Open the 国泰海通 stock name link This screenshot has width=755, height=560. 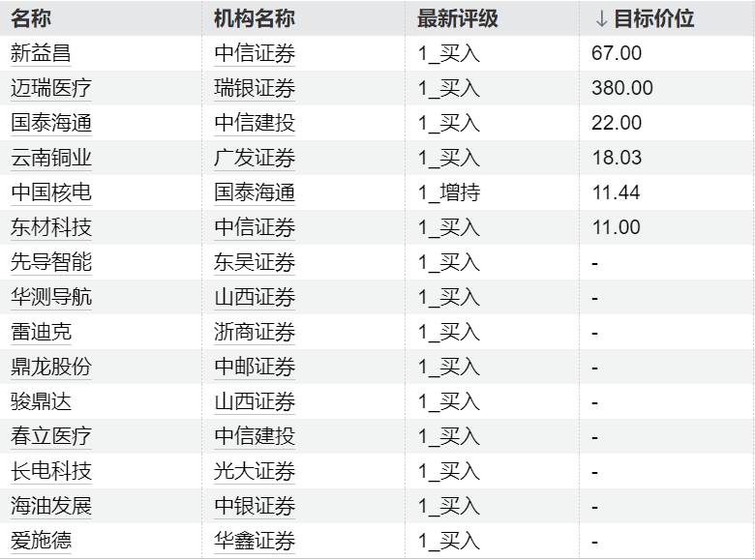pyautogui.click(x=51, y=123)
